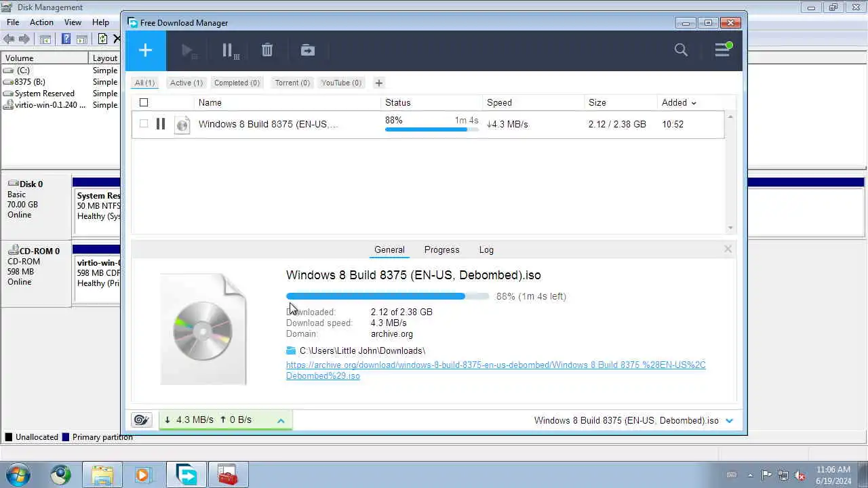Open View menu in Disk Management
The height and width of the screenshot is (488, 868).
(x=73, y=22)
